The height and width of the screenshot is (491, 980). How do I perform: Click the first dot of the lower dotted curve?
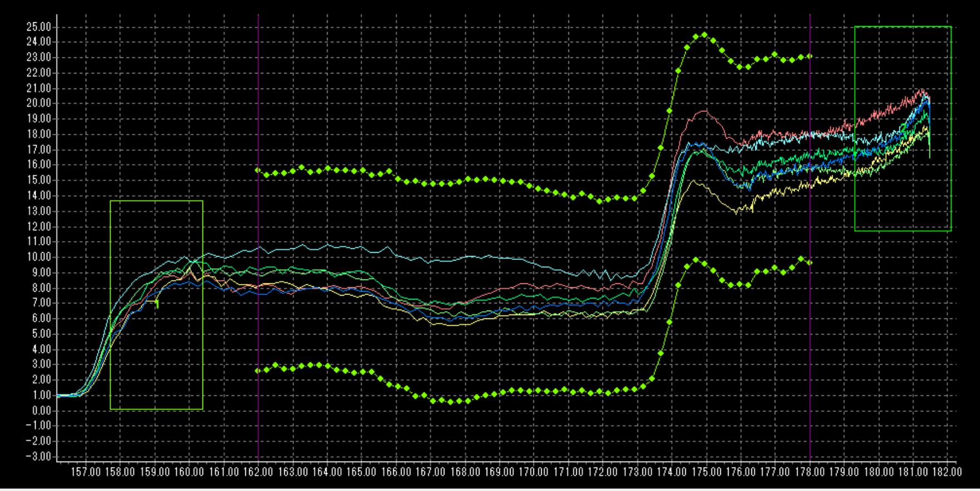pos(258,371)
